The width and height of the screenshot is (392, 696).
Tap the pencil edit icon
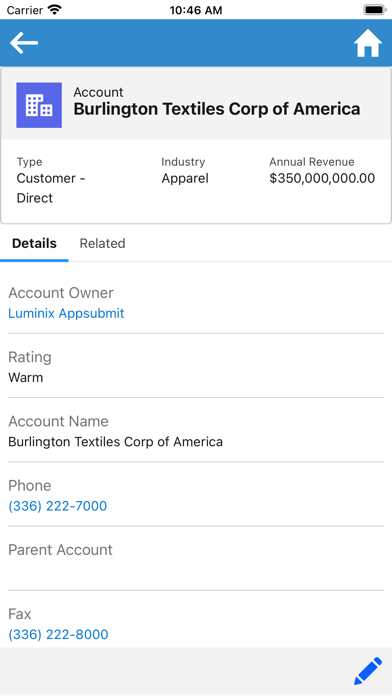coord(368,671)
